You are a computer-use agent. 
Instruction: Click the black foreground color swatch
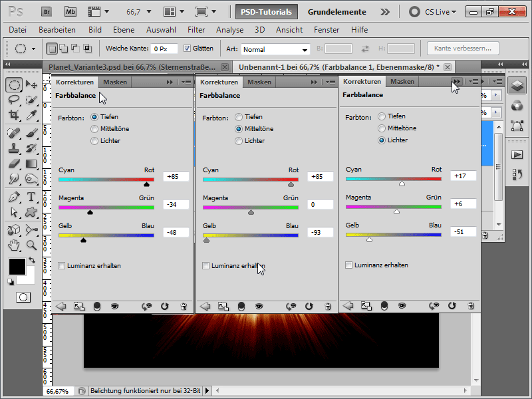(17, 267)
